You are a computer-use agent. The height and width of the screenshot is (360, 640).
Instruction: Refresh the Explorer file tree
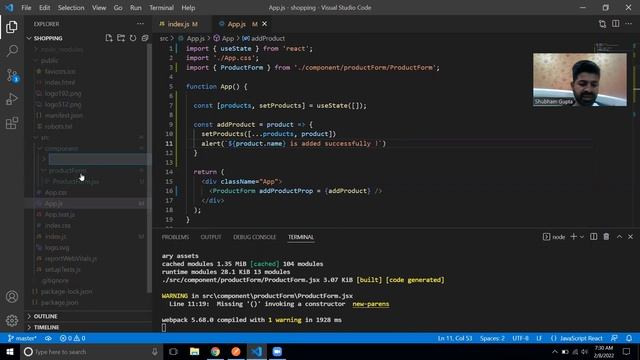pos(133,38)
